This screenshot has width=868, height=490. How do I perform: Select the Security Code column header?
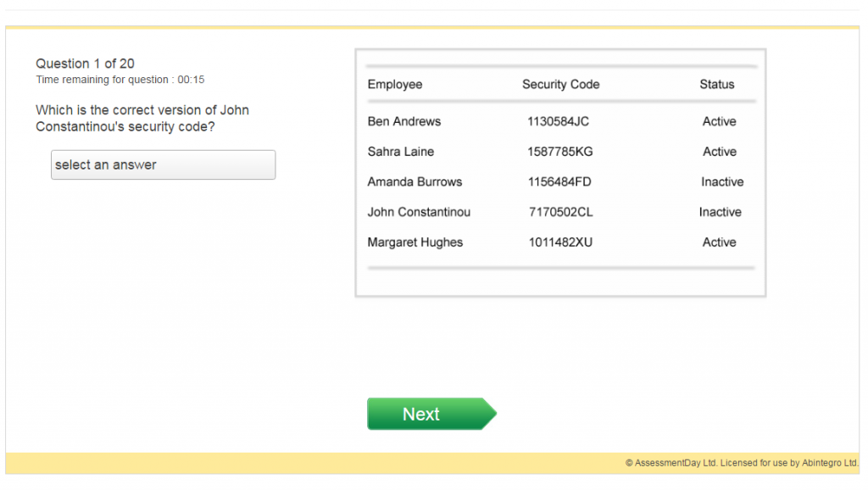(x=561, y=84)
